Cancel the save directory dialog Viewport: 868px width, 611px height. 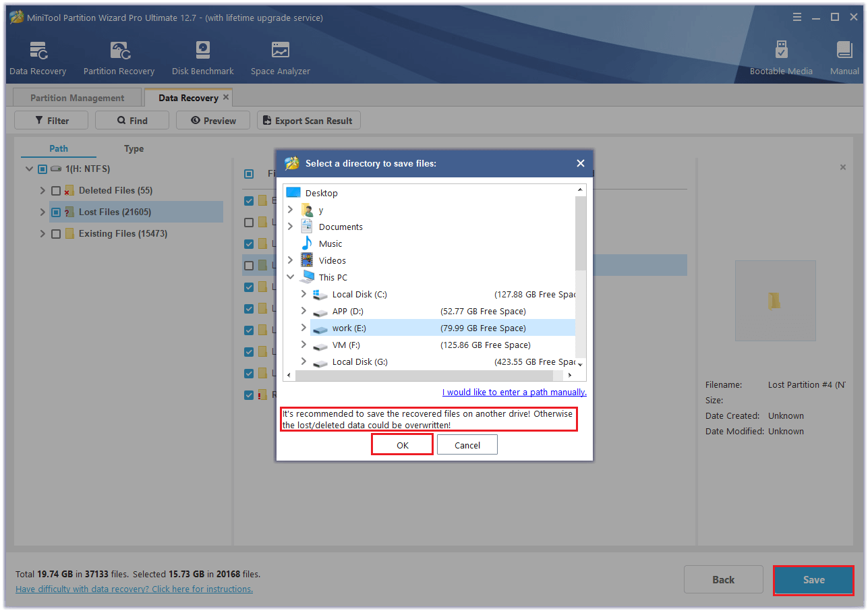(467, 445)
